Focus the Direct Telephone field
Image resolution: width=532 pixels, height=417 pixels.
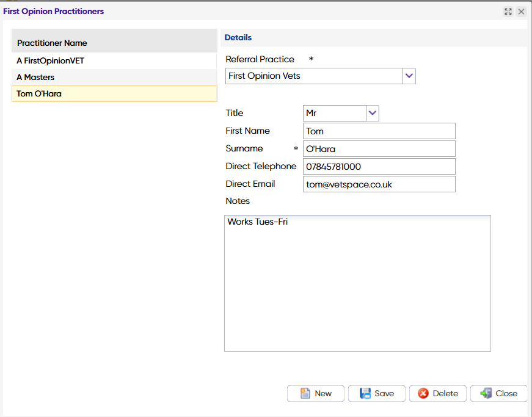pos(379,167)
